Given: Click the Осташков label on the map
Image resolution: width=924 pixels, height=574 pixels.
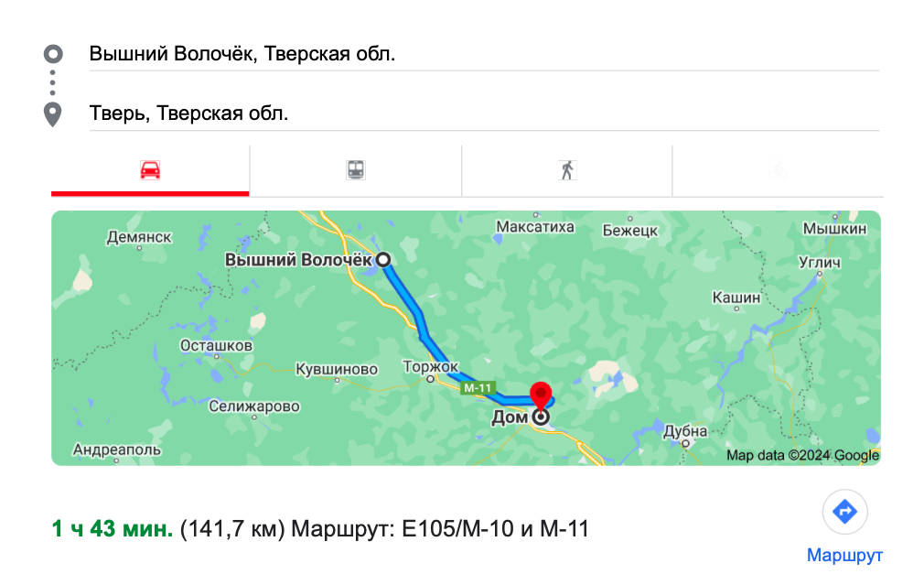Looking at the screenshot, I should [x=216, y=346].
